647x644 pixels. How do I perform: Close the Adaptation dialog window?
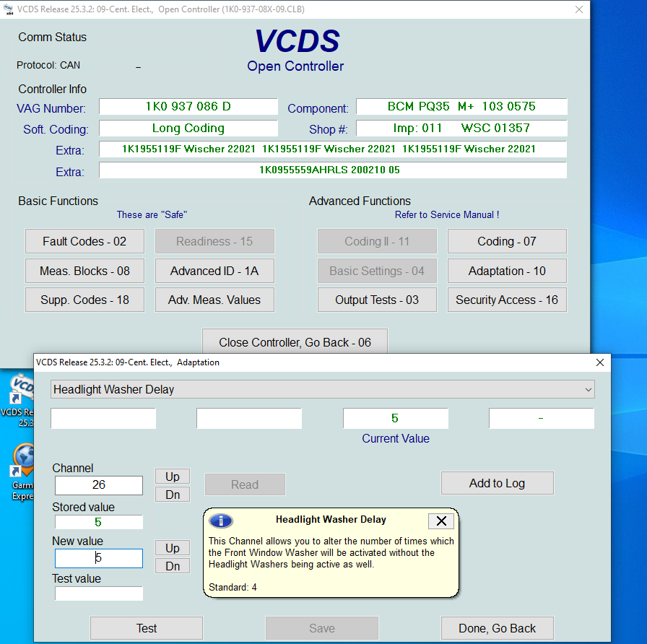click(599, 362)
